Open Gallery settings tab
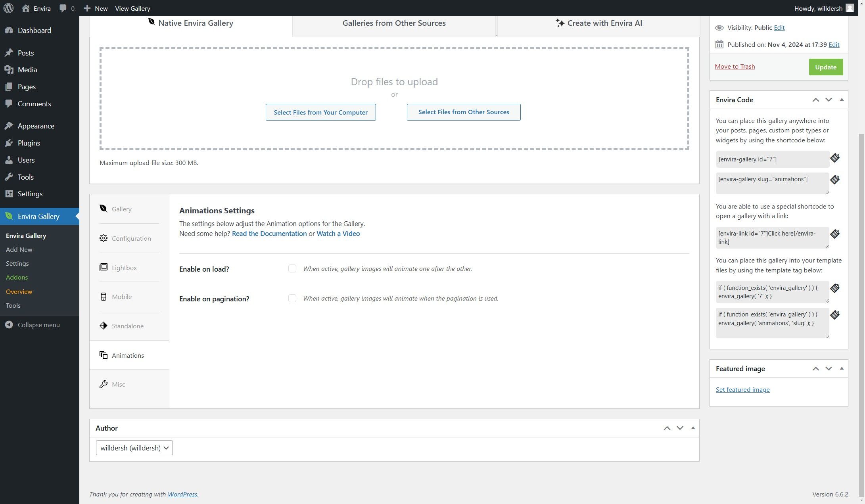Screen dimensions: 865x504 pos(129,209)
